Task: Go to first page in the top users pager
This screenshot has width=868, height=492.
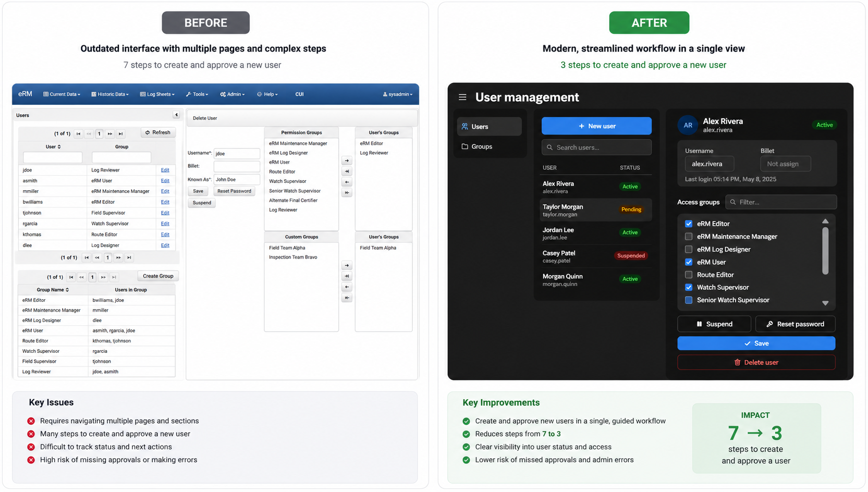Action: click(78, 134)
